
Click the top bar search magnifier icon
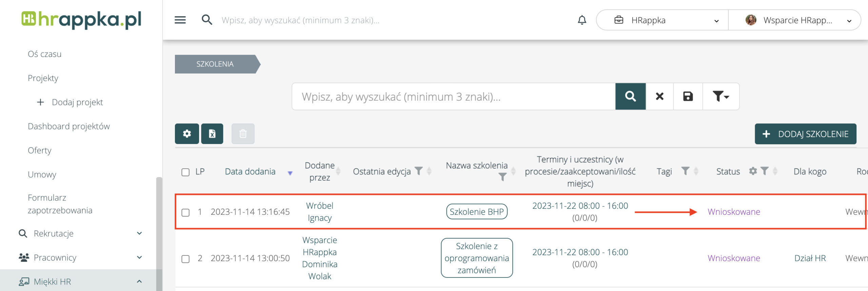coord(207,20)
